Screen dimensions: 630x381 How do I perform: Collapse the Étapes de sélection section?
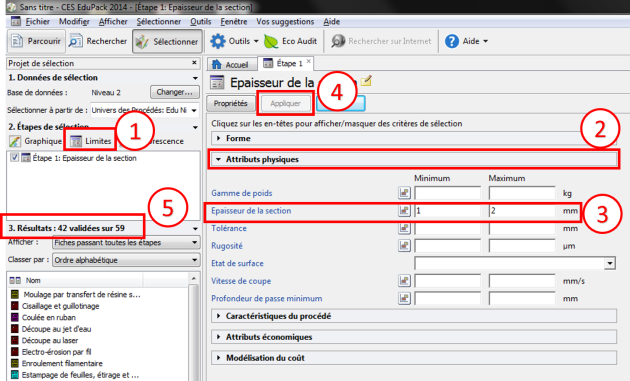point(195,127)
